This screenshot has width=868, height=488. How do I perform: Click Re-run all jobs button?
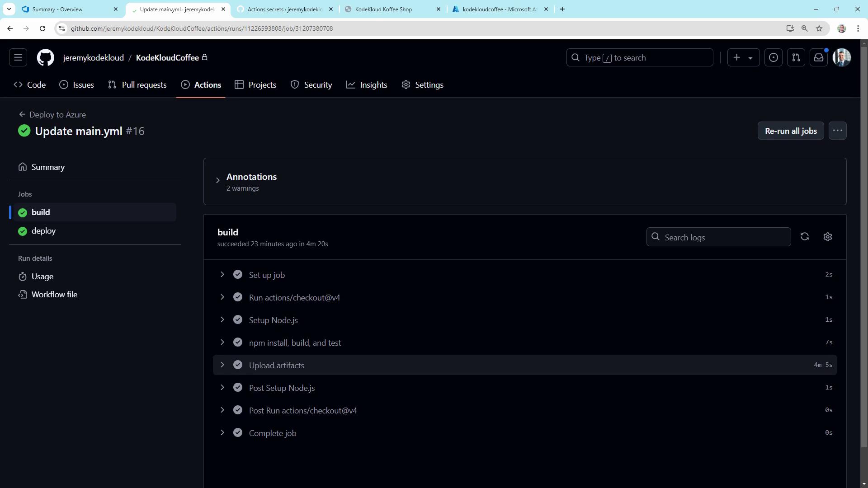click(791, 131)
